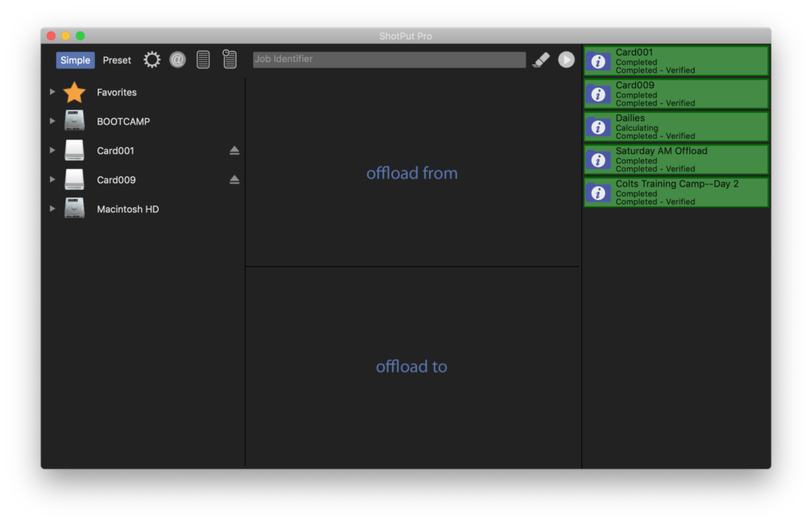The image size is (812, 523).
Task: Expand the BOOTCAMP disclosure triangle
Action: tap(52, 121)
